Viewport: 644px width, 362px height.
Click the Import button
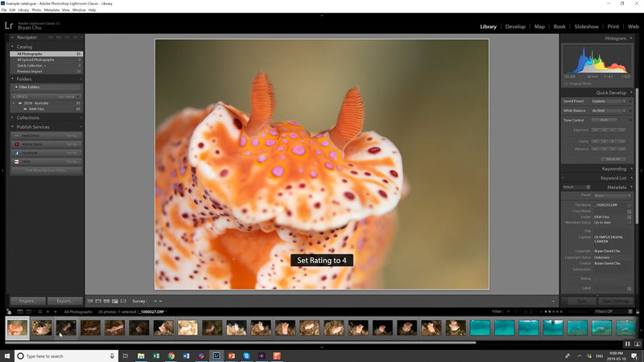tap(27, 301)
